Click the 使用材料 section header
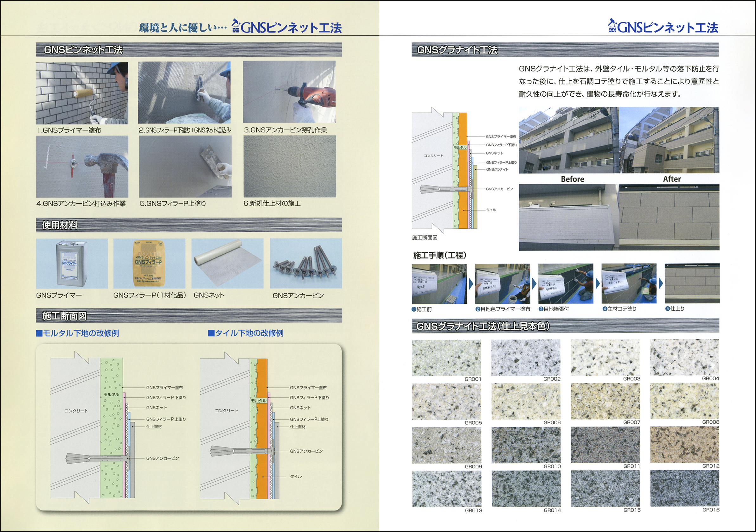The width and height of the screenshot is (756, 532). point(189,225)
